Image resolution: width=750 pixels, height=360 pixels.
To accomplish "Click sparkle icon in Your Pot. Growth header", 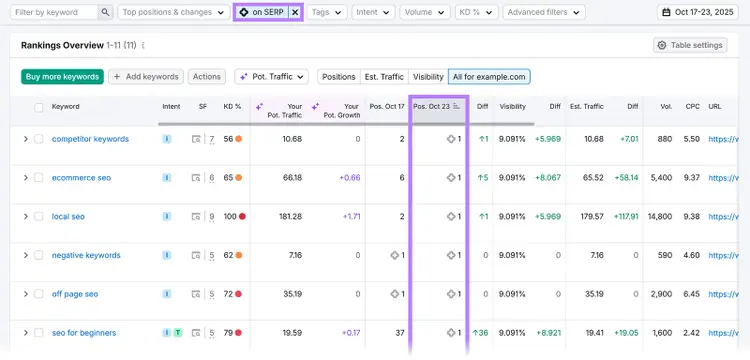I will (x=315, y=107).
